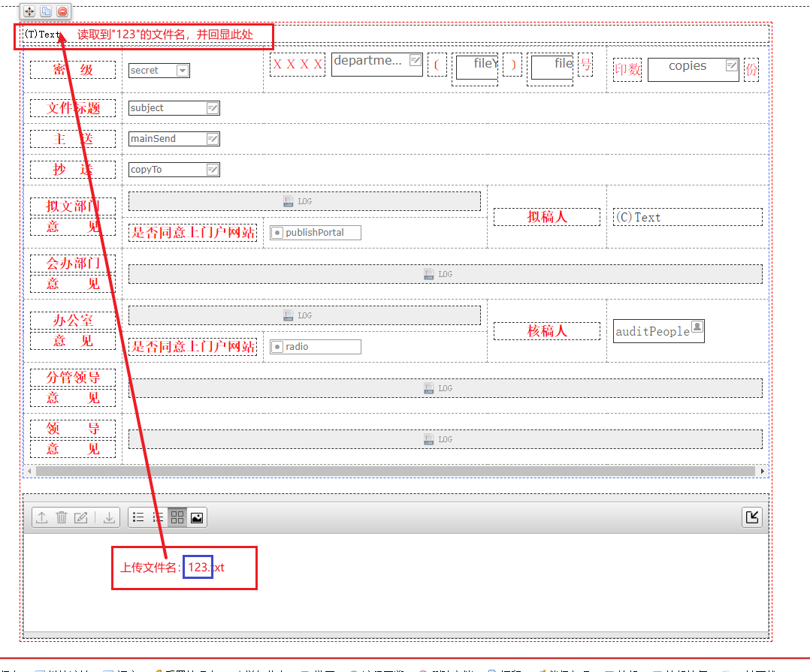The width and height of the screenshot is (810, 672).
Task: Click the 办公室 label
Action: pyautogui.click(x=73, y=321)
